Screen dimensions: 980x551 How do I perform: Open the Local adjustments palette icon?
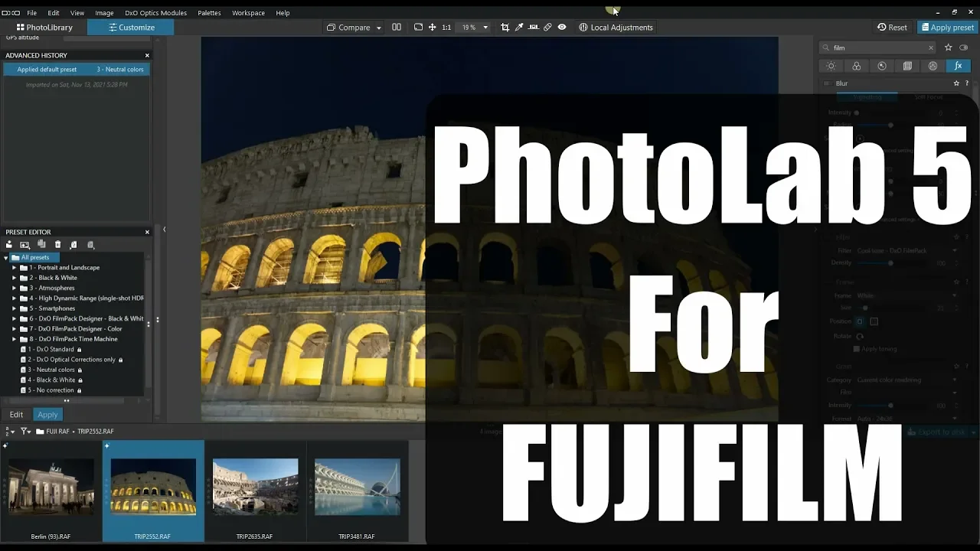coord(933,66)
